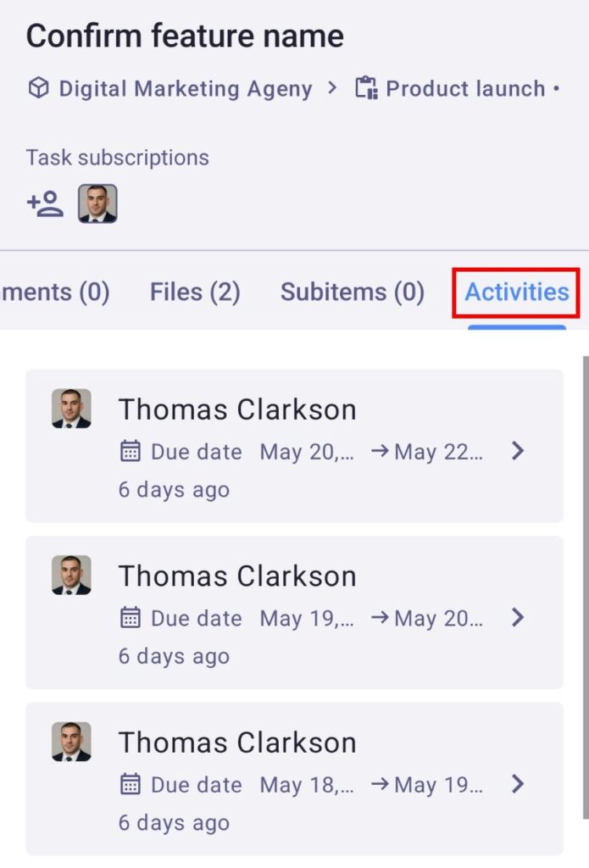Expand the May 19 to May 20 activity
The height and width of the screenshot is (868, 589).
518,618
